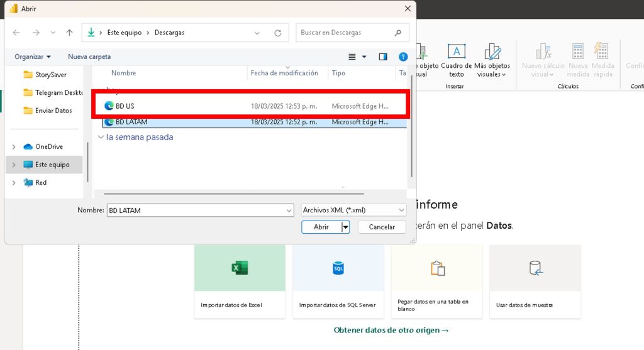Screen dimensions: 644x350
Task: Click the Abrir button
Action: 321,227
